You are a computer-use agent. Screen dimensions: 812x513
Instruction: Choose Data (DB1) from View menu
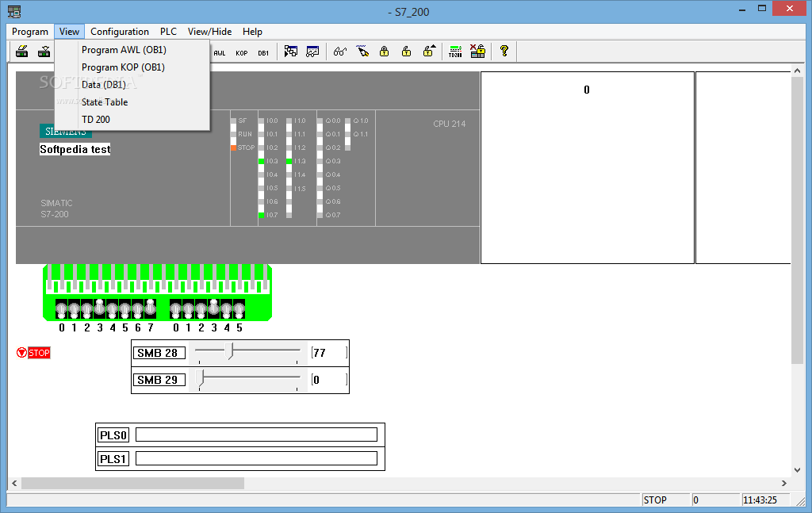[x=104, y=84]
